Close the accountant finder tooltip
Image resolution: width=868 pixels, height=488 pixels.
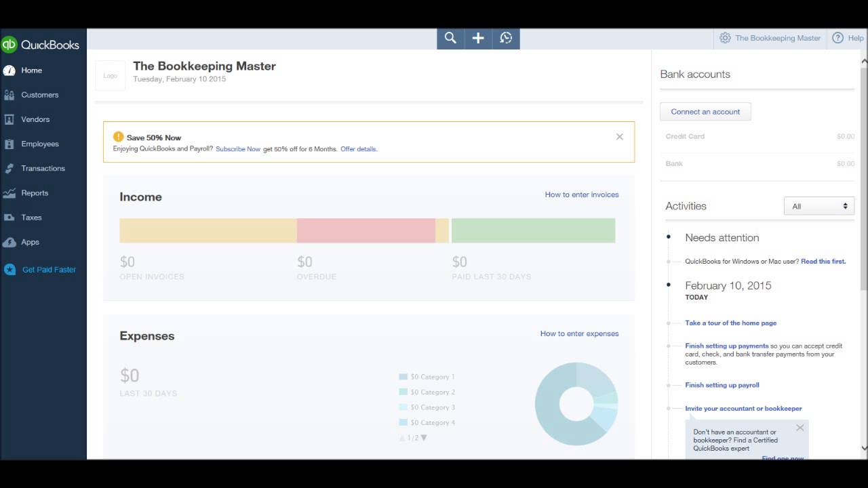(x=800, y=428)
